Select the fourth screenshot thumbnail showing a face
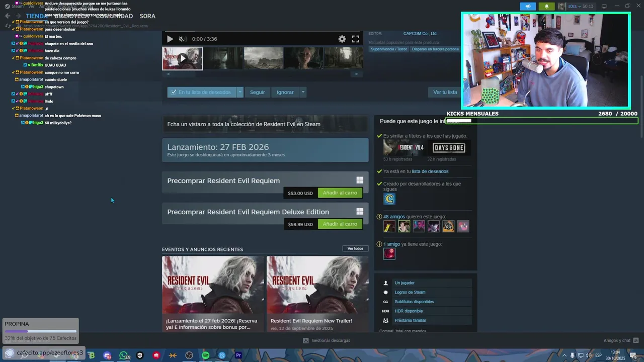 coord(304,58)
